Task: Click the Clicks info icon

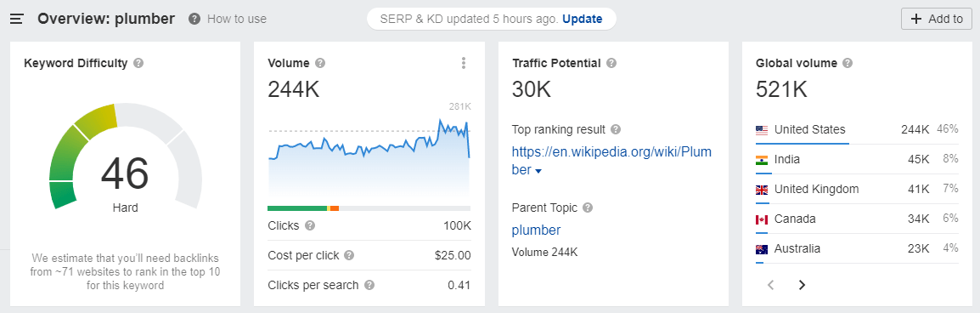Action: point(310,225)
